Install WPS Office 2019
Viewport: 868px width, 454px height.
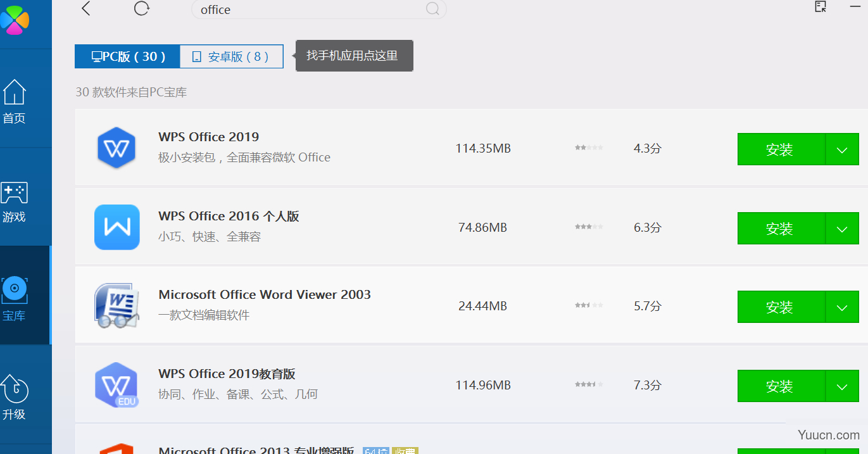coord(781,149)
